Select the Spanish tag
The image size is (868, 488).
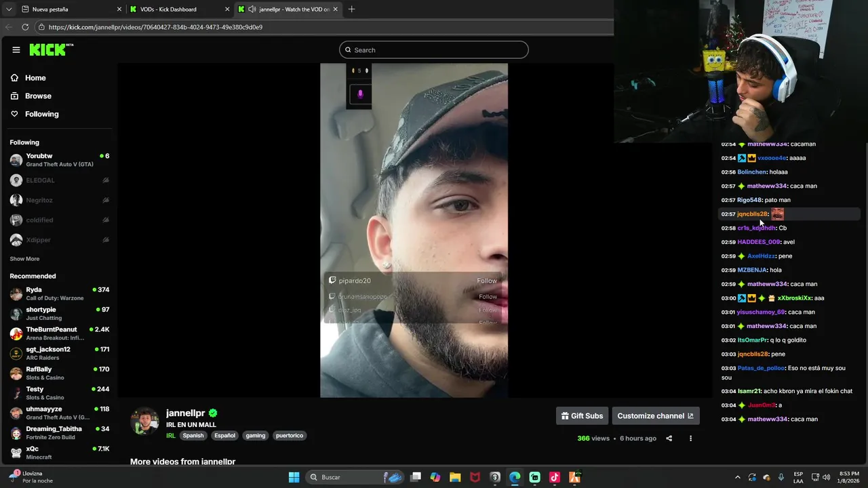click(x=193, y=435)
